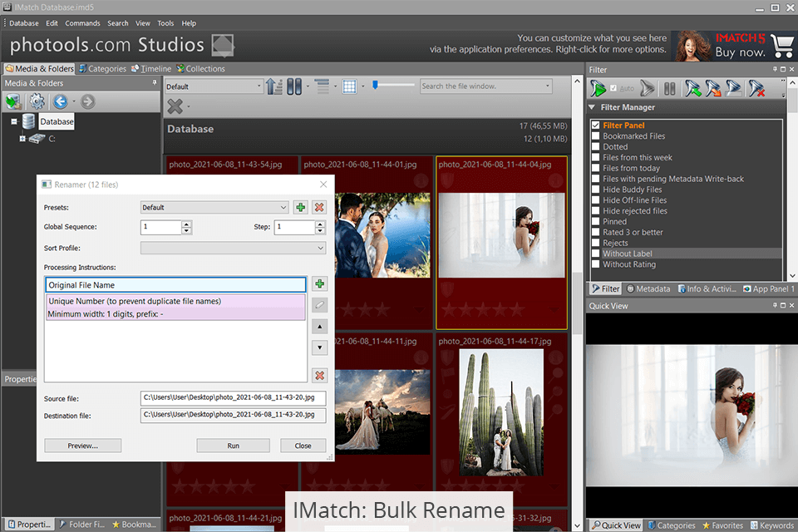
Task: Click the panel layout columns icon in file toolbar
Action: point(294,86)
